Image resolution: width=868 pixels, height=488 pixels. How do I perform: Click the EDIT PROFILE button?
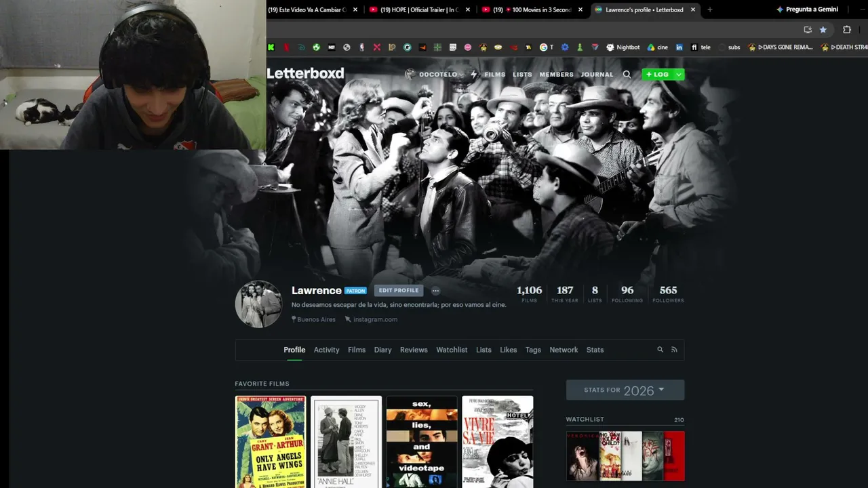(x=399, y=291)
